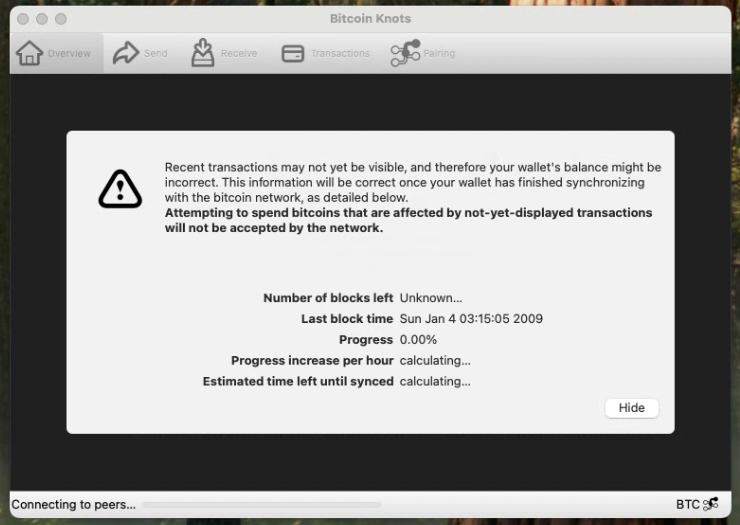Click the BTC unit selector
The image size is (740, 525).
pos(688,504)
